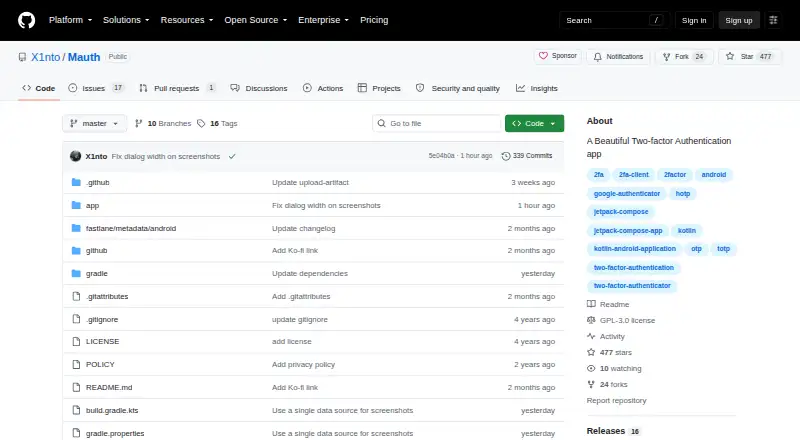Open the green Code dropdown
800x440 pixels.
click(534, 124)
